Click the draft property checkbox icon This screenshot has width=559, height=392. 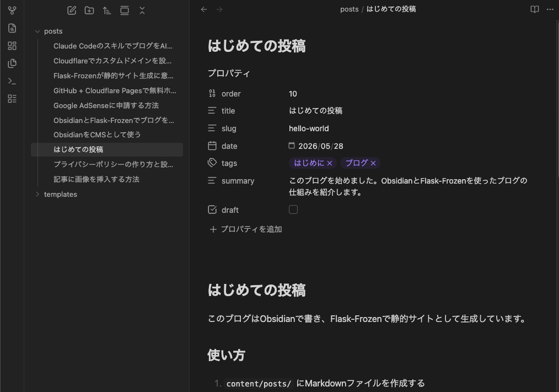(x=212, y=210)
